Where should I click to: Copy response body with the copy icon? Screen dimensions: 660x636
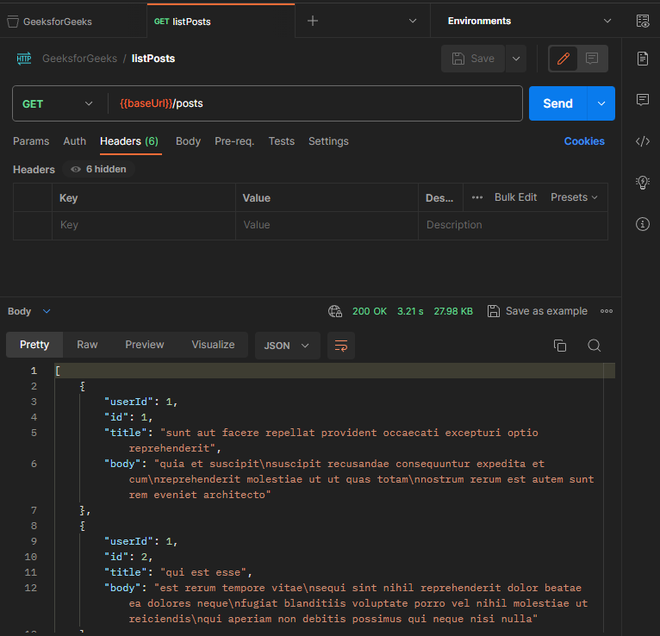[x=560, y=345]
